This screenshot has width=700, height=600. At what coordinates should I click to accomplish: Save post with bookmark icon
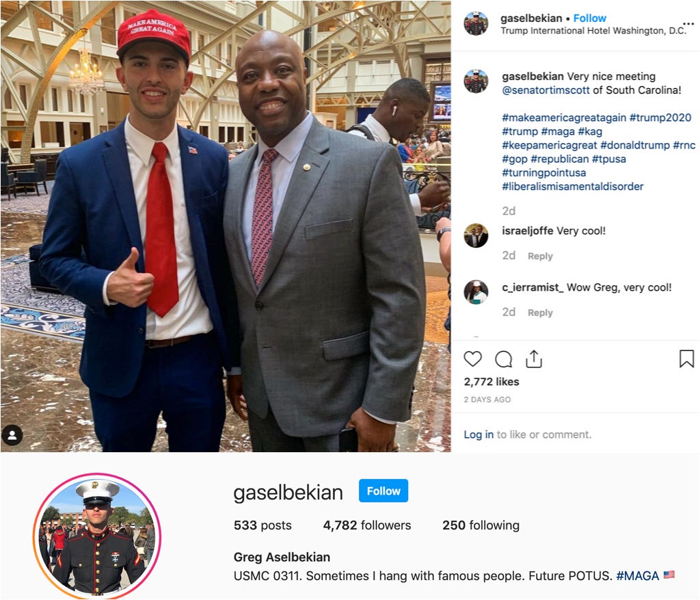[x=686, y=358]
